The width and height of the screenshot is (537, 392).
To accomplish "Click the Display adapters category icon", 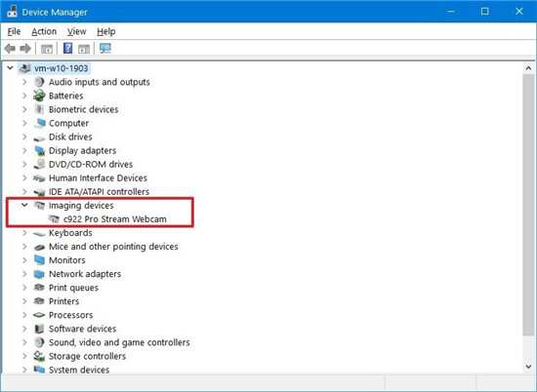I will point(39,150).
